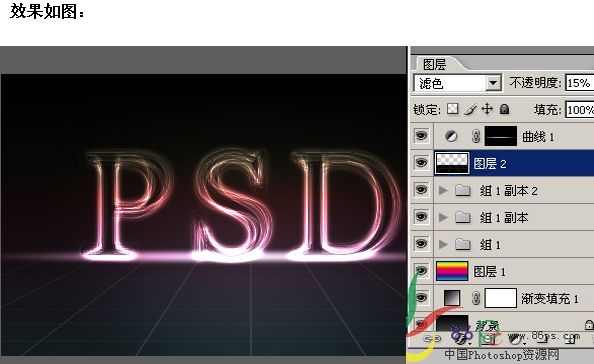594x364 pixels.
Task: Expand the 组 1 group triangle
Action: (x=442, y=244)
